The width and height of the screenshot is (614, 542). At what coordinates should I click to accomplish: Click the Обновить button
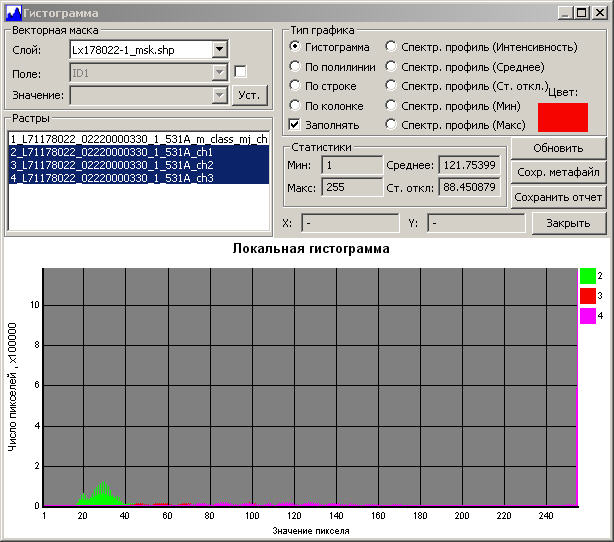(558, 148)
